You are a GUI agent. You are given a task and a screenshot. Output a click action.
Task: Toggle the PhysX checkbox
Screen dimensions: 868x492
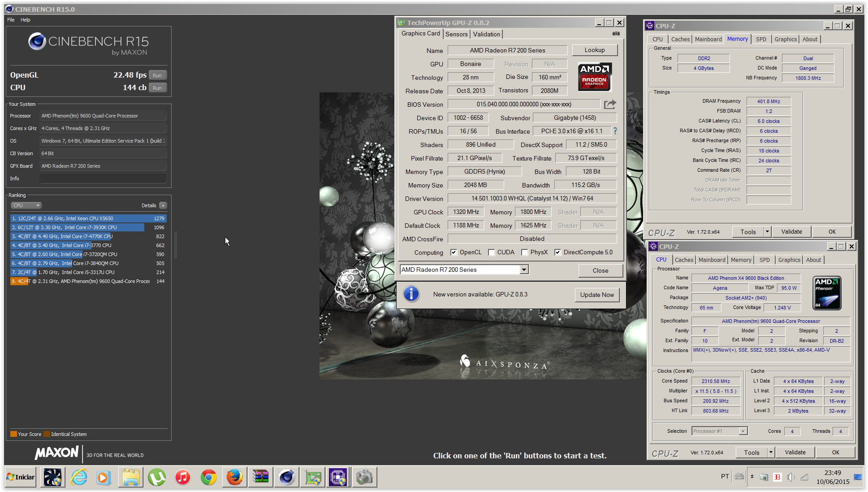(x=524, y=253)
